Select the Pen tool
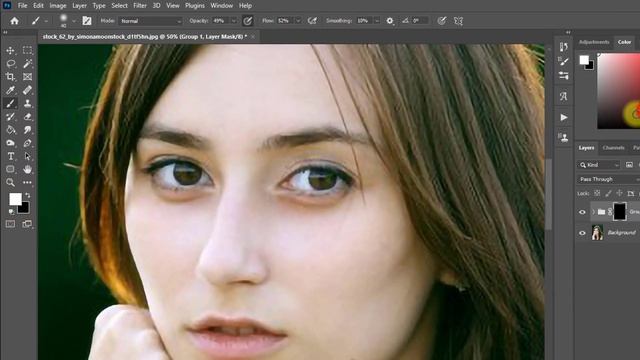Viewport: 640px width, 360px height. [27, 143]
